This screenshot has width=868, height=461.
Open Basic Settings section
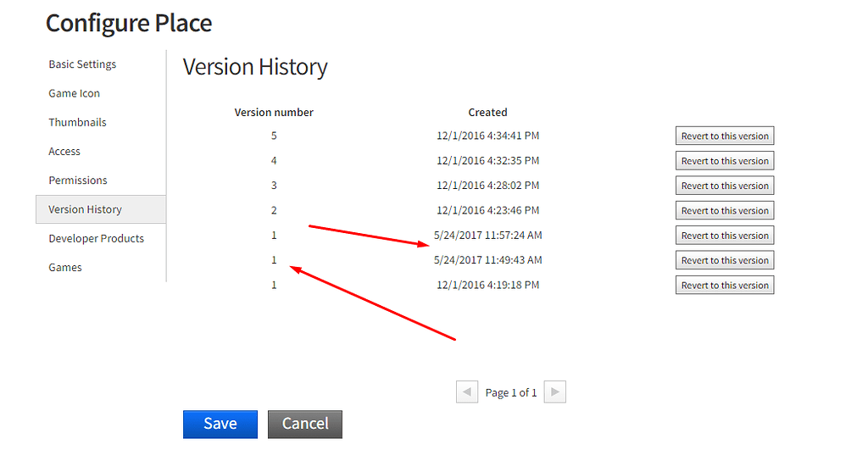(82, 64)
